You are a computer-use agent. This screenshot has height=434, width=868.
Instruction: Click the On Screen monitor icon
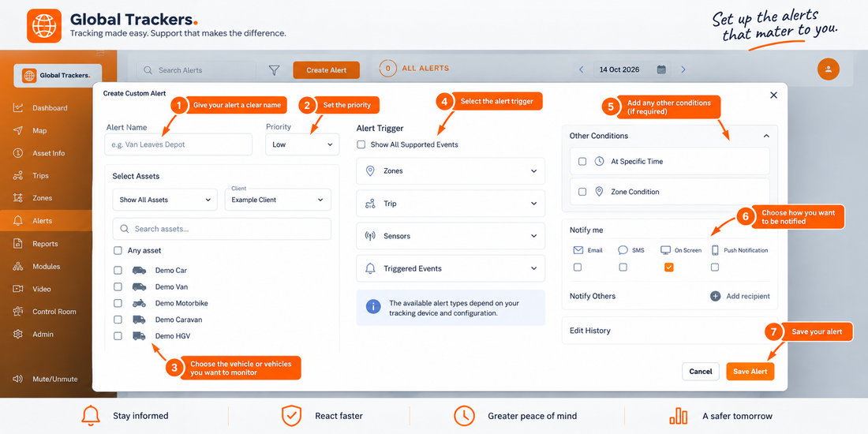tap(666, 250)
